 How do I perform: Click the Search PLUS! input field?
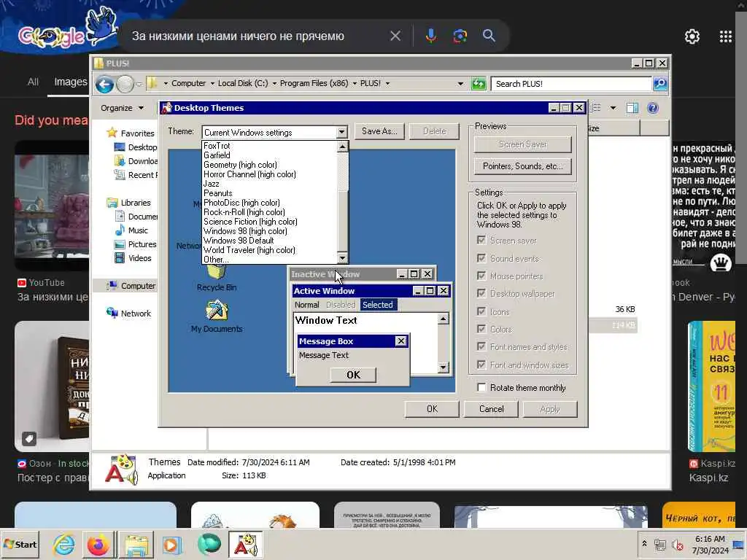coord(571,84)
